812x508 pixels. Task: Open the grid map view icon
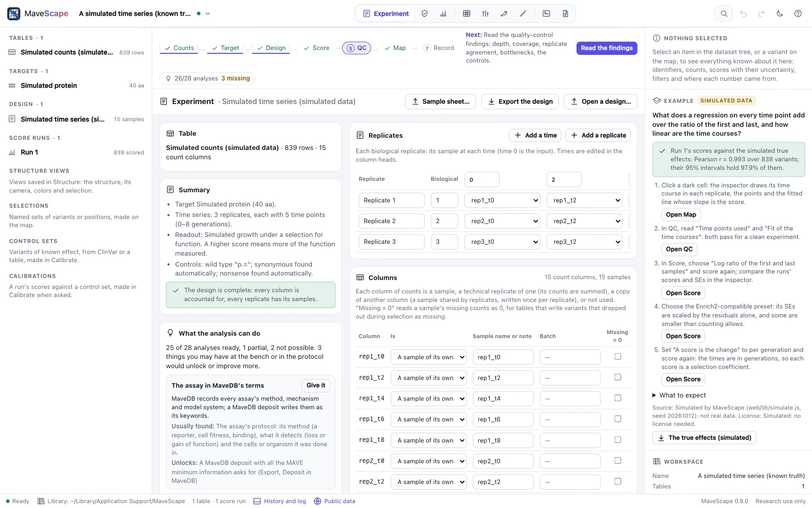(466, 13)
